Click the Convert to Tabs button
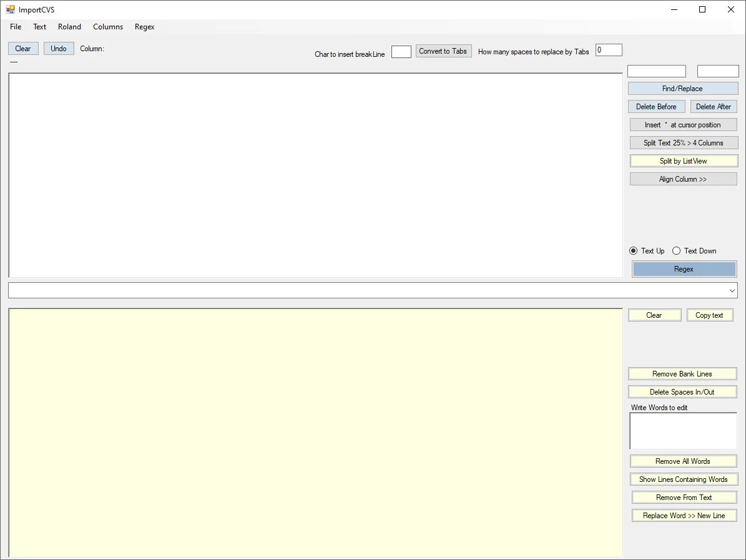This screenshot has width=746, height=560. pos(443,51)
